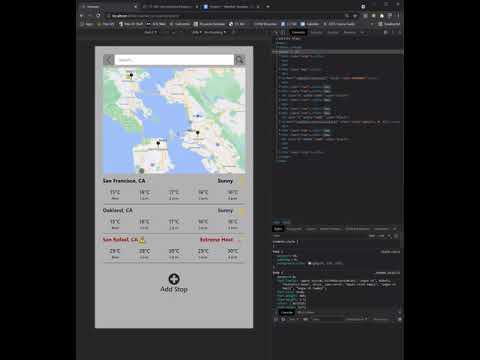This screenshot has height=360, width=480.
Task: Focus the Search input in weather app
Action: pyautogui.click(x=174, y=60)
